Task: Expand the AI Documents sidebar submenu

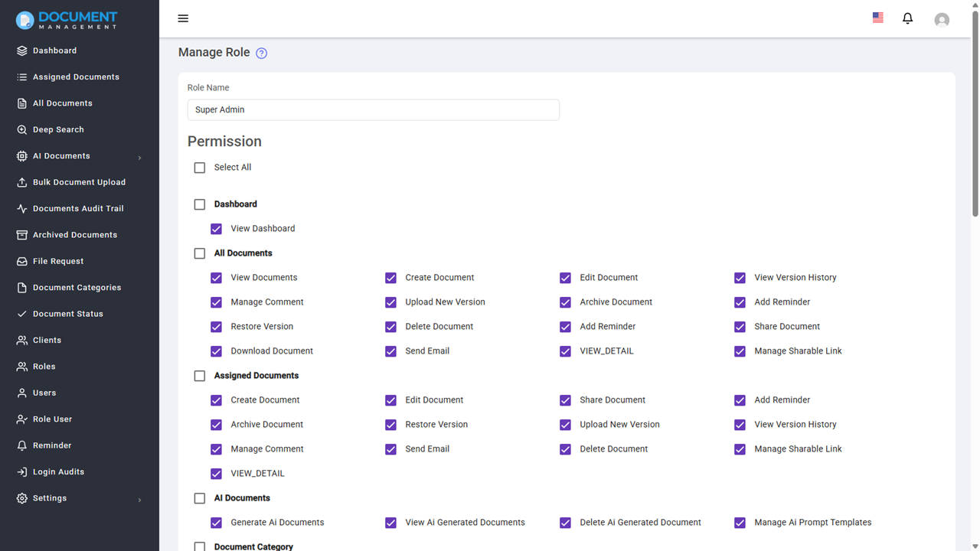Action: pyautogui.click(x=139, y=156)
